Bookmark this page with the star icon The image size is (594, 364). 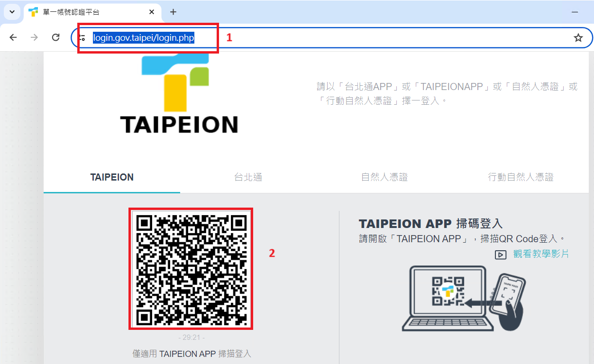coord(578,37)
